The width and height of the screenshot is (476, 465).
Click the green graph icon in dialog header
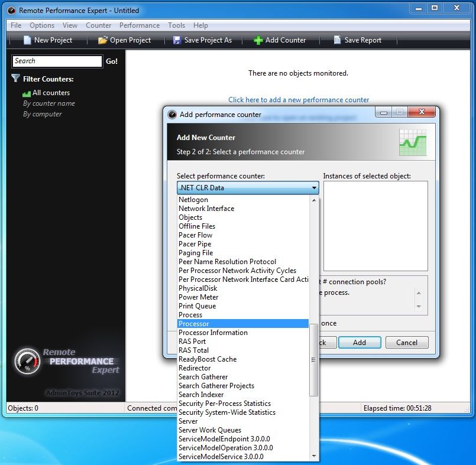point(413,142)
